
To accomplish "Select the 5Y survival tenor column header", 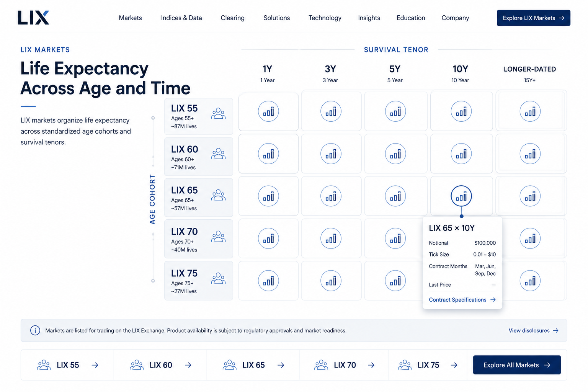I will 395,73.
